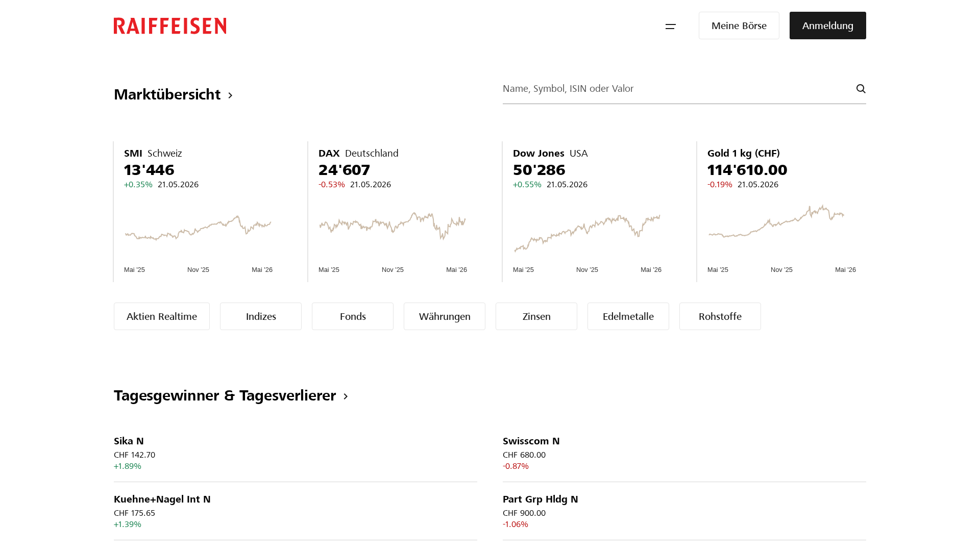Image resolution: width=980 pixels, height=551 pixels.
Task: Open Meine Börse
Action: 739,26
